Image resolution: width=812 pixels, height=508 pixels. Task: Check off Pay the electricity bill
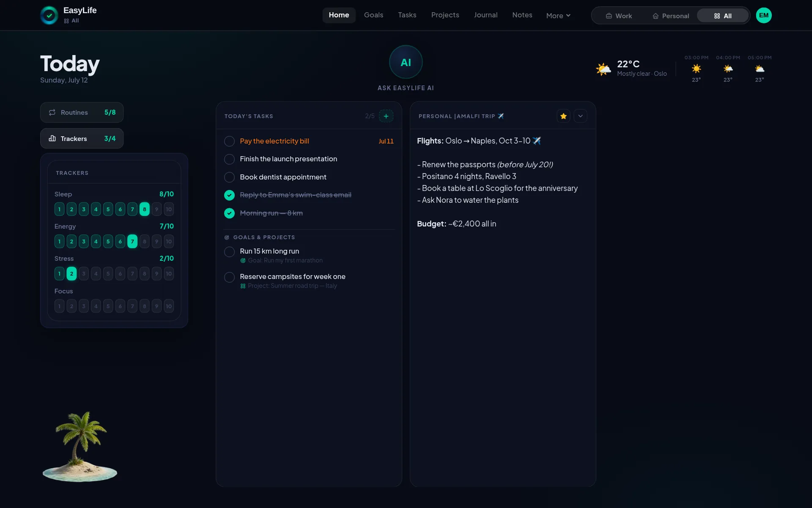229,141
